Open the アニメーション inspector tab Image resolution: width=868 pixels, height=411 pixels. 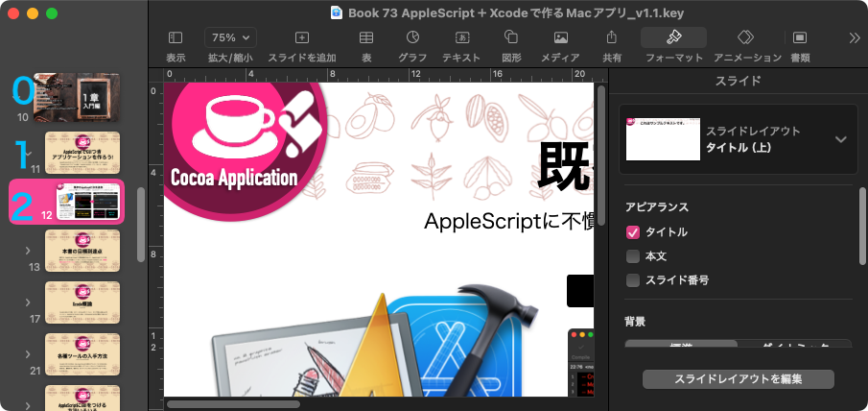[747, 37]
